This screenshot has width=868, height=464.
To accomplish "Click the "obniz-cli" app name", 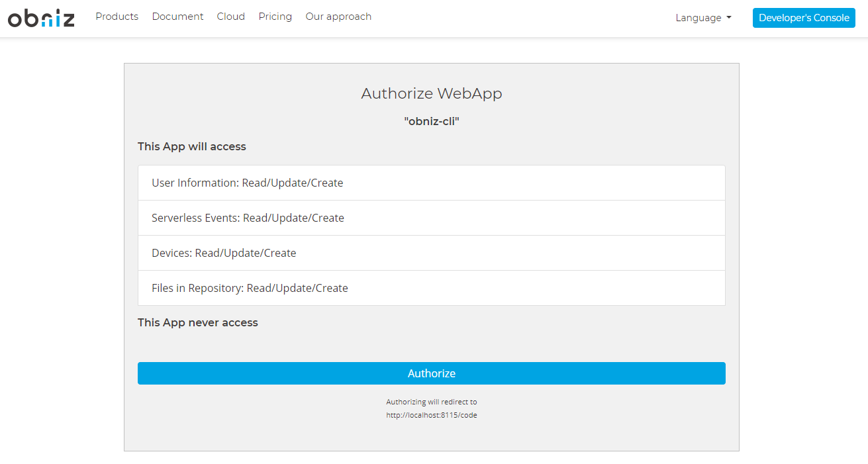I will coord(432,121).
